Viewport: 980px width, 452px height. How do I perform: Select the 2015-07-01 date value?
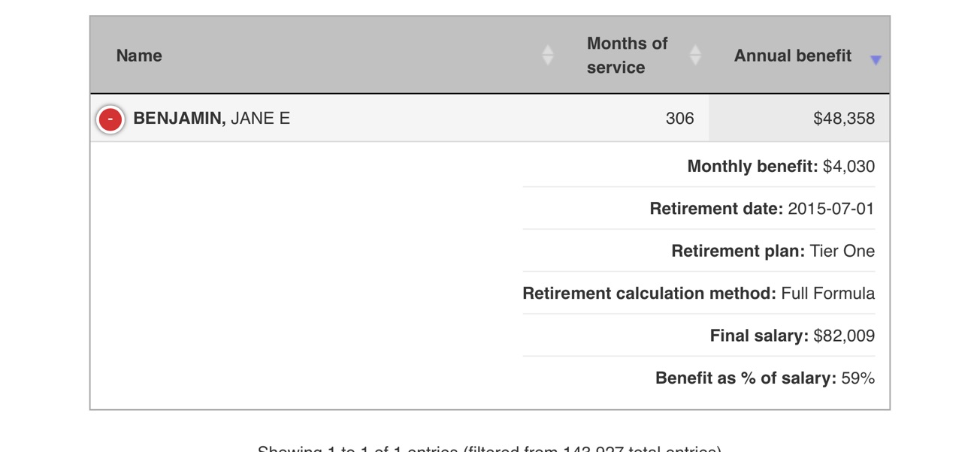pos(831,209)
